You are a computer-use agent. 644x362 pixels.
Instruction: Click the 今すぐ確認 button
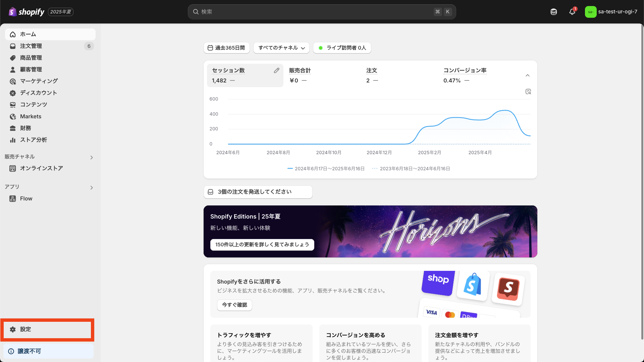pyautogui.click(x=234, y=305)
